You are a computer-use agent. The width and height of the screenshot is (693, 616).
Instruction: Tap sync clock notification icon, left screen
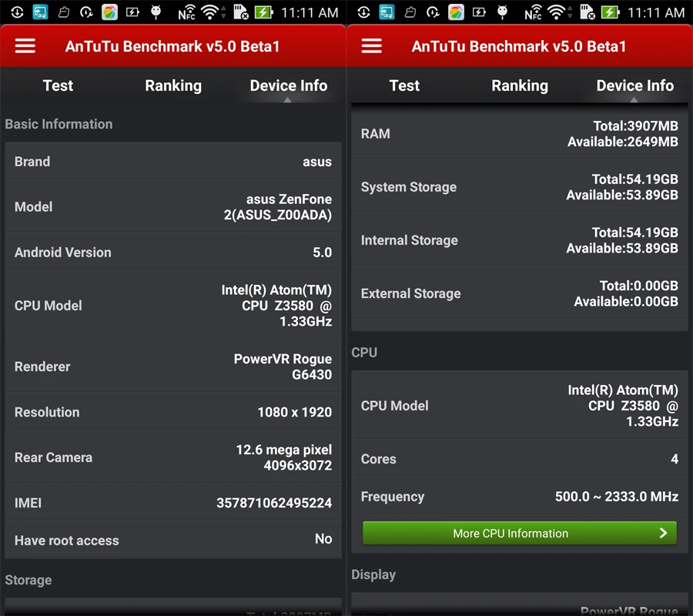tap(86, 12)
